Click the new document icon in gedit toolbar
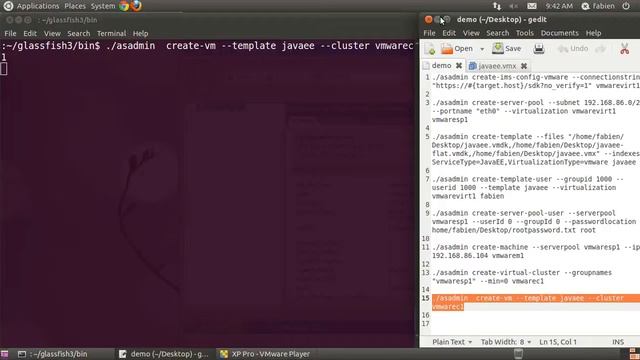This screenshot has height=360, width=640. tap(430, 49)
